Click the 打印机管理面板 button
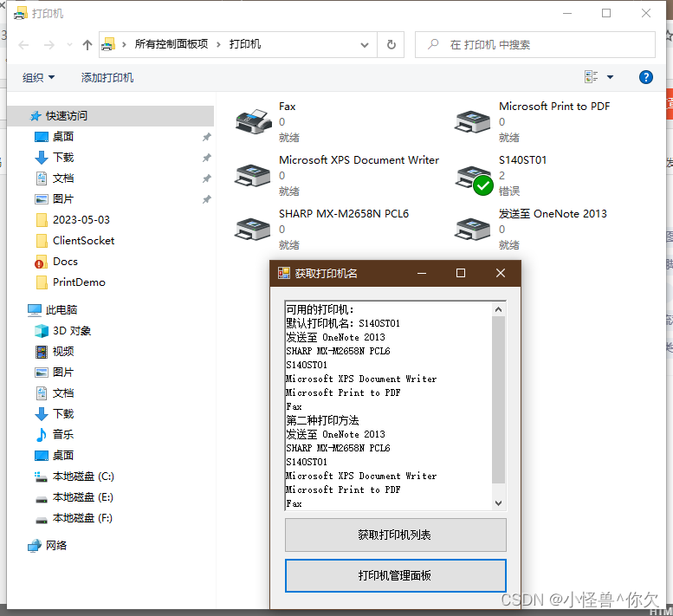This screenshot has width=673, height=616. (x=395, y=575)
